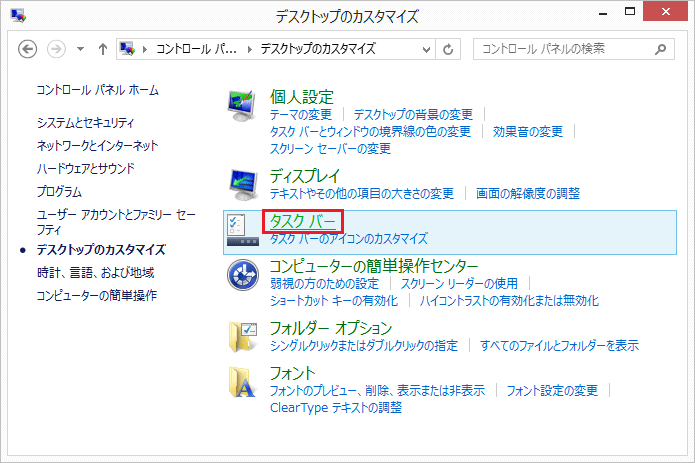Open recent locations dropdown arrow
695x463 pixels.
(x=80, y=49)
